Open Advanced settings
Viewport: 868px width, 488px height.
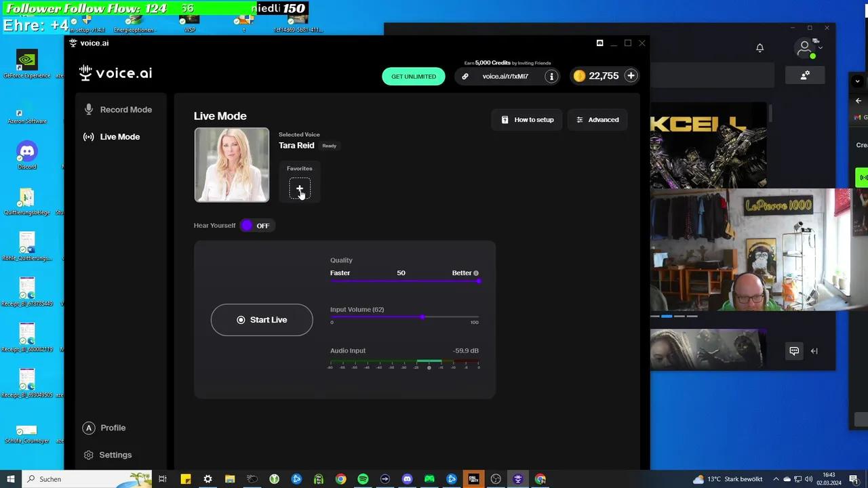(x=597, y=120)
